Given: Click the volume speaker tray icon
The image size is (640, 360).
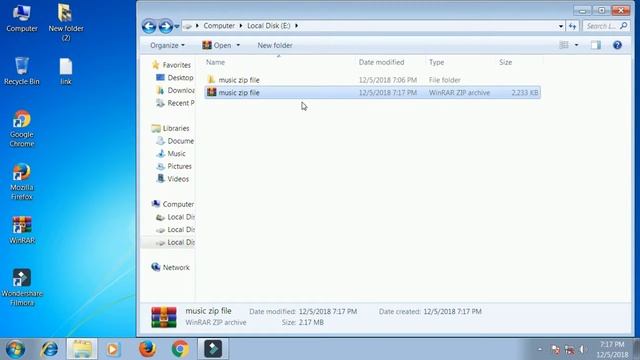Looking at the screenshot, I should tap(582, 350).
